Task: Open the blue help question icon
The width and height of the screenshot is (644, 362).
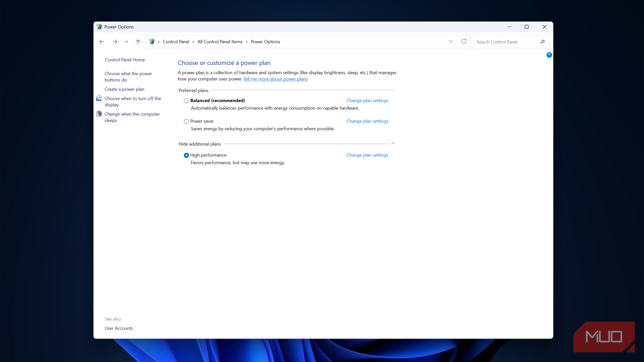Action: (x=549, y=55)
